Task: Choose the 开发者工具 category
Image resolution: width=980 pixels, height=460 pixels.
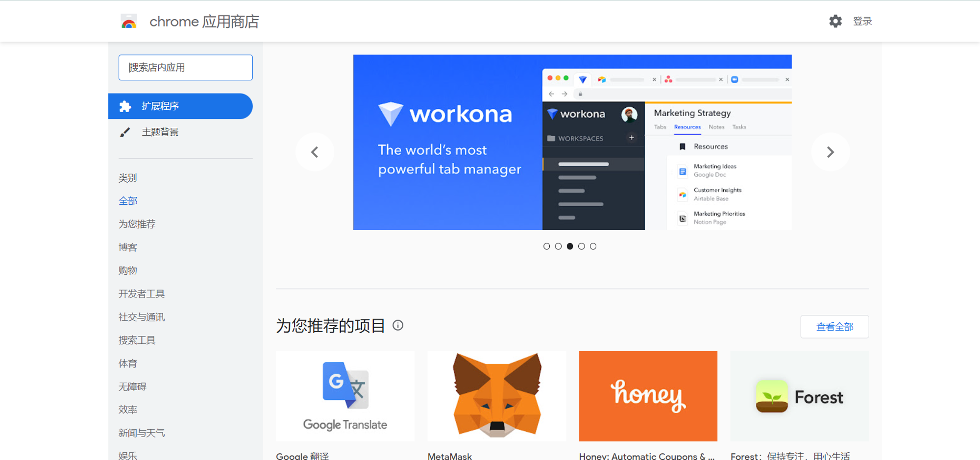Action: (142, 294)
